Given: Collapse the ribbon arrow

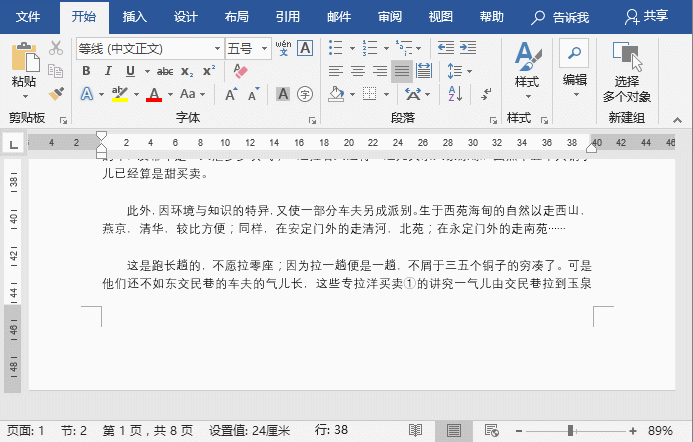Looking at the screenshot, I should click(x=677, y=120).
